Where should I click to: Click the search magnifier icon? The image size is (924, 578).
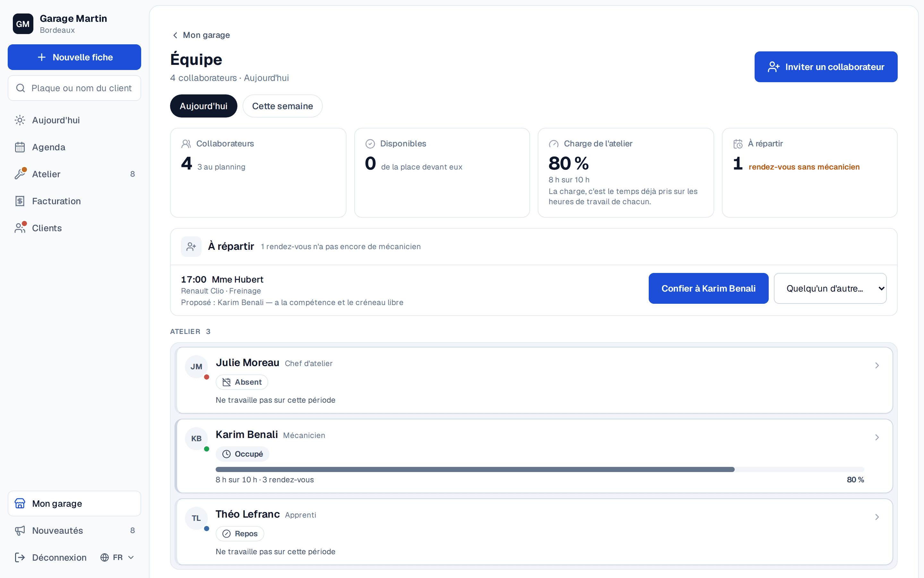[x=21, y=88]
